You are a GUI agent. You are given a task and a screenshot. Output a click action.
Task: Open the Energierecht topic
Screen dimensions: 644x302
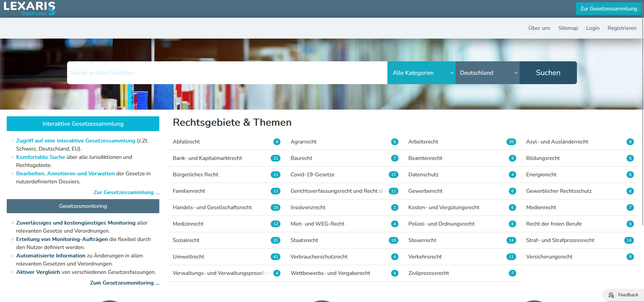[x=541, y=175]
